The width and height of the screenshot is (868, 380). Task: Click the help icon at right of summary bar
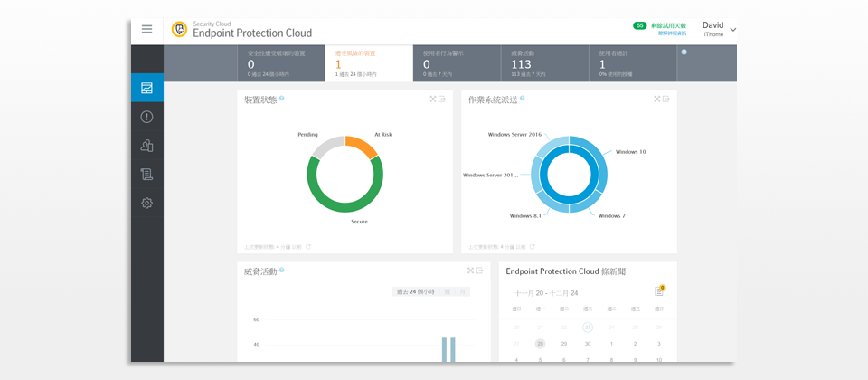click(684, 52)
